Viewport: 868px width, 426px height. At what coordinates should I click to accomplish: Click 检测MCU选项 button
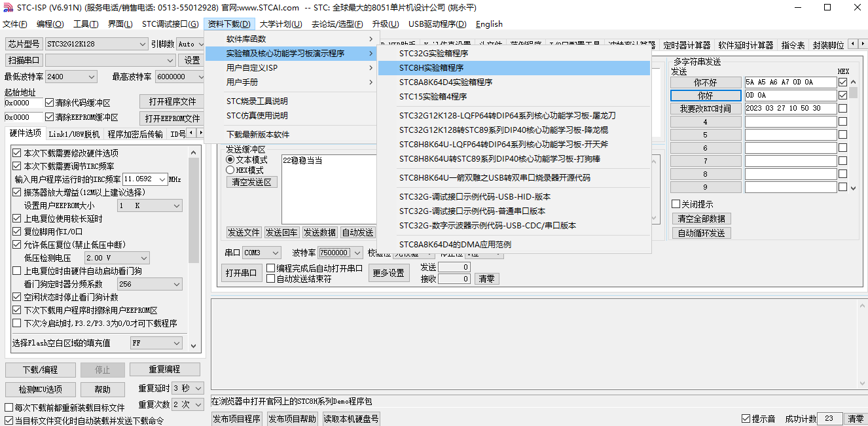coord(41,389)
